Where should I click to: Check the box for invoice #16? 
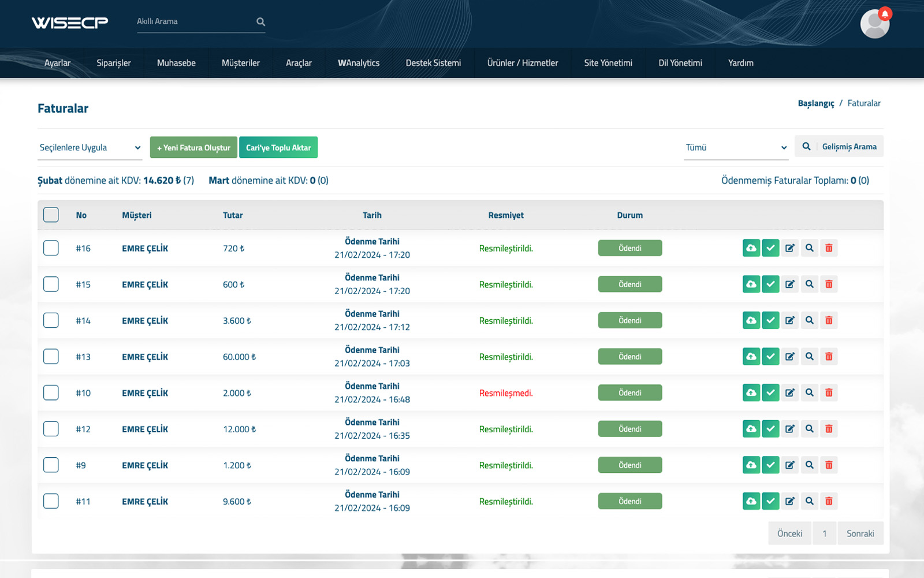coord(51,248)
